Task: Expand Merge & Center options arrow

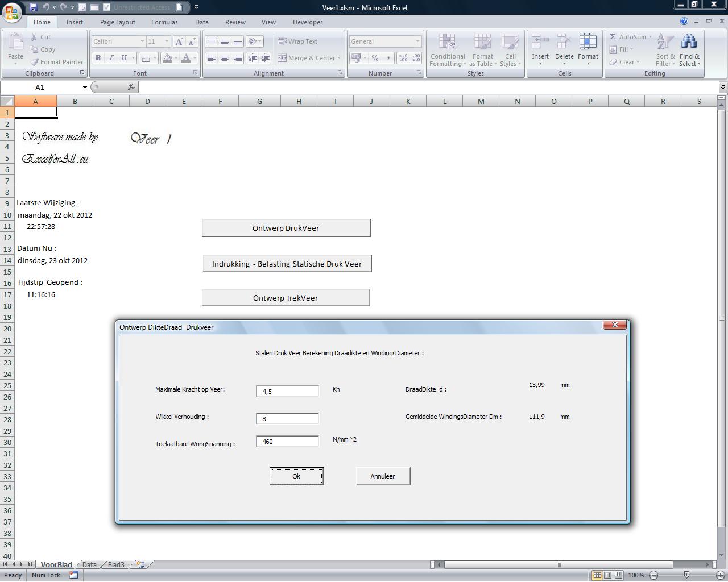Action: pos(339,58)
